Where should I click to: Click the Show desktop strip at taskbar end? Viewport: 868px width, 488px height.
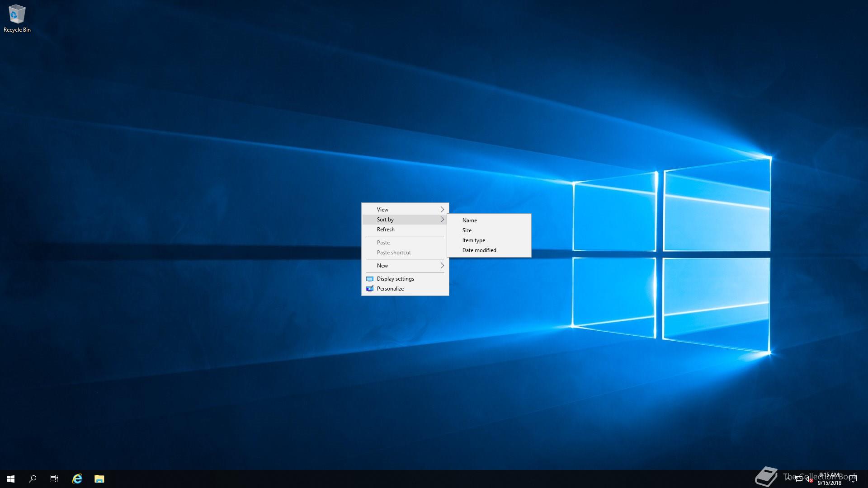(866, 479)
